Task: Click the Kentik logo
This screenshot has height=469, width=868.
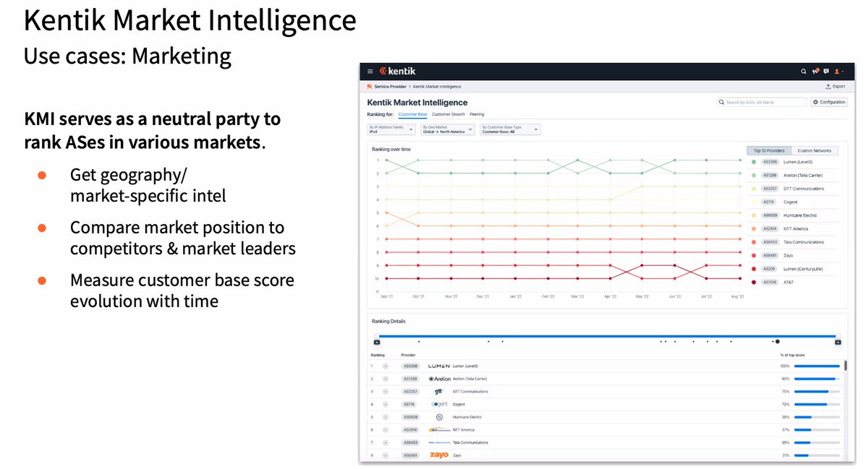Action: click(x=396, y=72)
